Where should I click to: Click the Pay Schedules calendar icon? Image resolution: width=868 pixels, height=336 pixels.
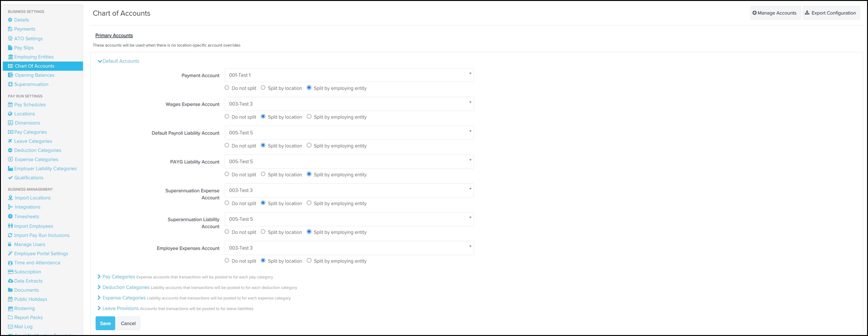coord(10,105)
